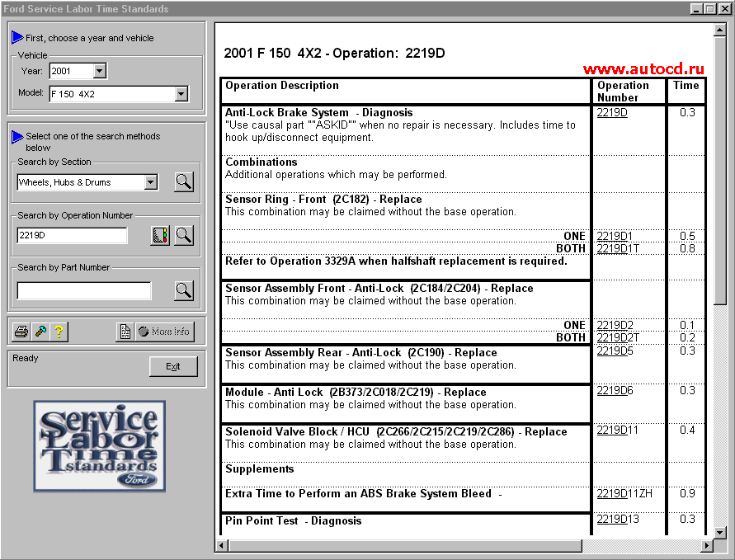Click the document page icon

coord(125,332)
